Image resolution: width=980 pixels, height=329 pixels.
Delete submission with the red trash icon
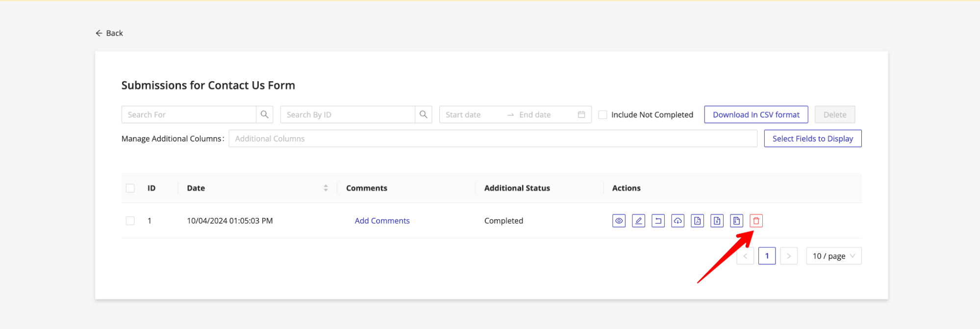click(x=756, y=221)
